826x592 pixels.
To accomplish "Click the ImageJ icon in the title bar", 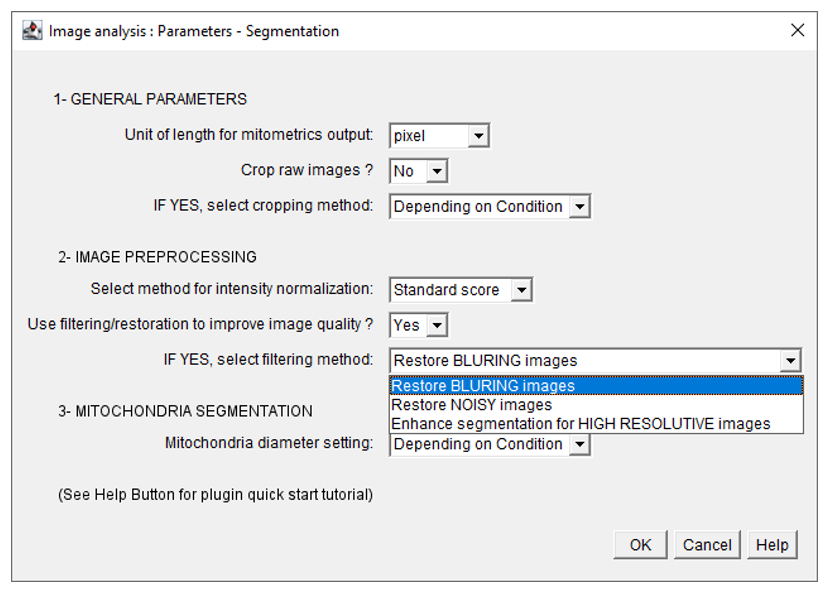I will (x=32, y=30).
